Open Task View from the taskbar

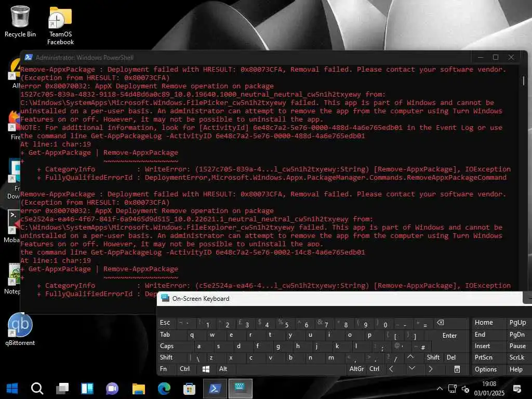[x=62, y=388]
